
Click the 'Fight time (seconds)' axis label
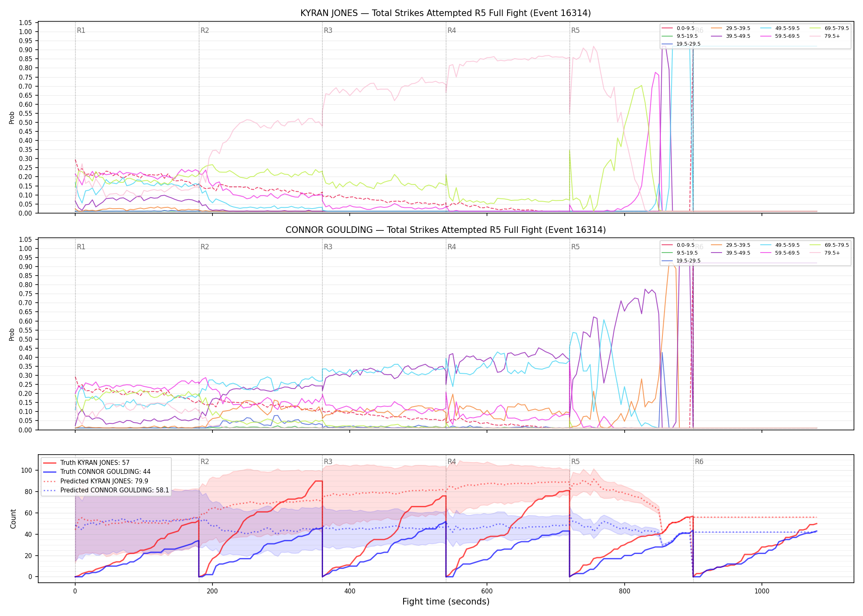pos(446,602)
